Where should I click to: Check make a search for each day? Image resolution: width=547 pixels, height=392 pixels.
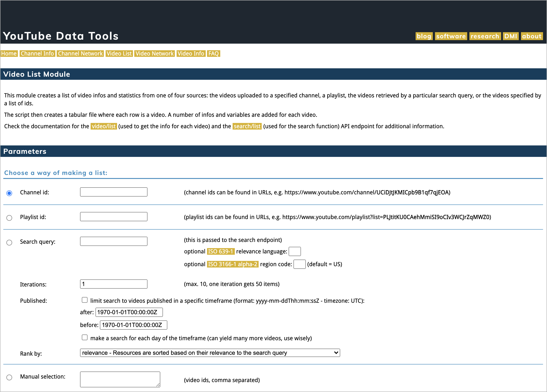pyautogui.click(x=84, y=337)
